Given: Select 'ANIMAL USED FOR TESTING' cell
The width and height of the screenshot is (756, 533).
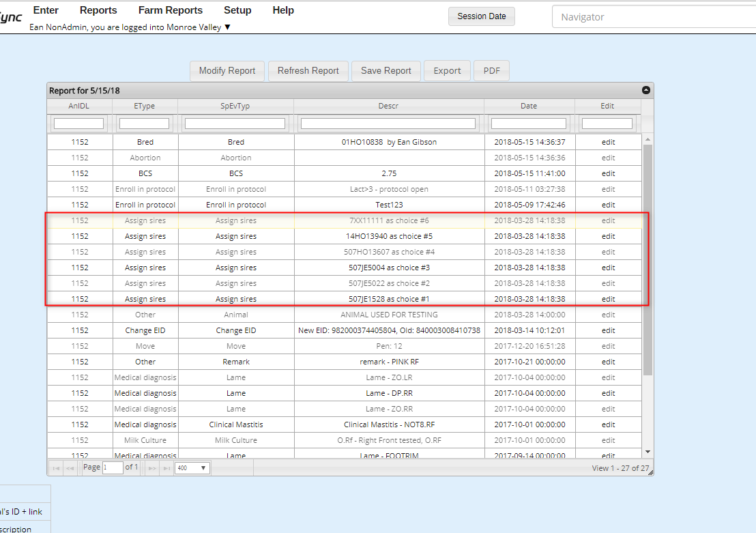Looking at the screenshot, I should click(x=389, y=315).
